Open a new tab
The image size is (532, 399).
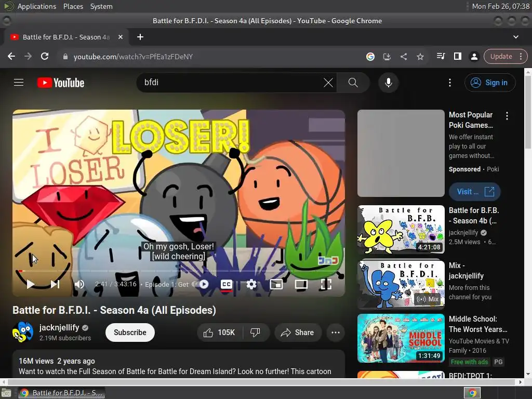click(140, 37)
